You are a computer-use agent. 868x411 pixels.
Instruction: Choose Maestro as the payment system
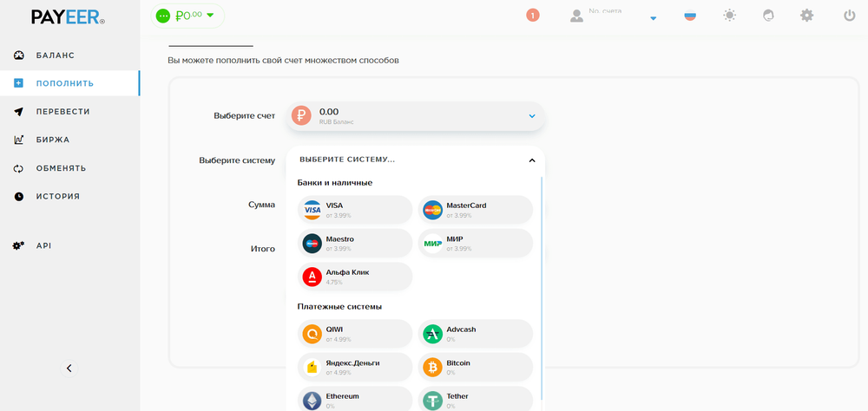355,244
